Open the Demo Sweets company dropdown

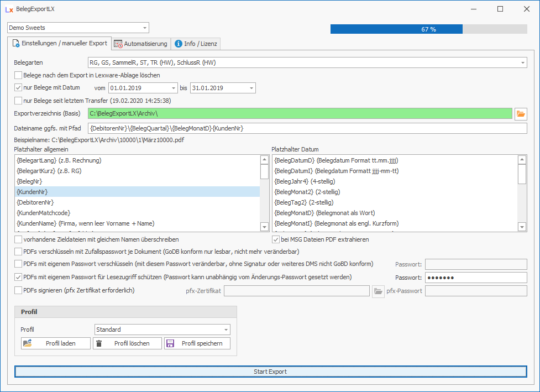[x=145, y=28]
